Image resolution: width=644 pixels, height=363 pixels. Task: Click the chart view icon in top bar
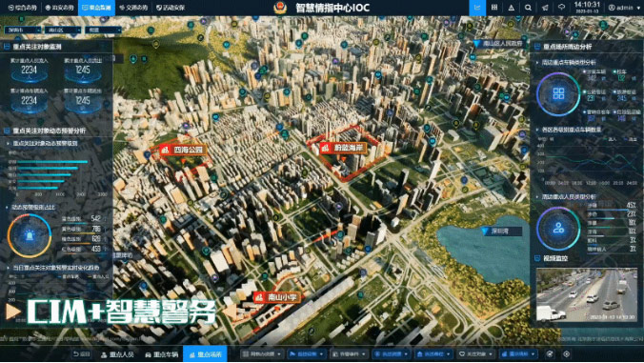(477, 8)
